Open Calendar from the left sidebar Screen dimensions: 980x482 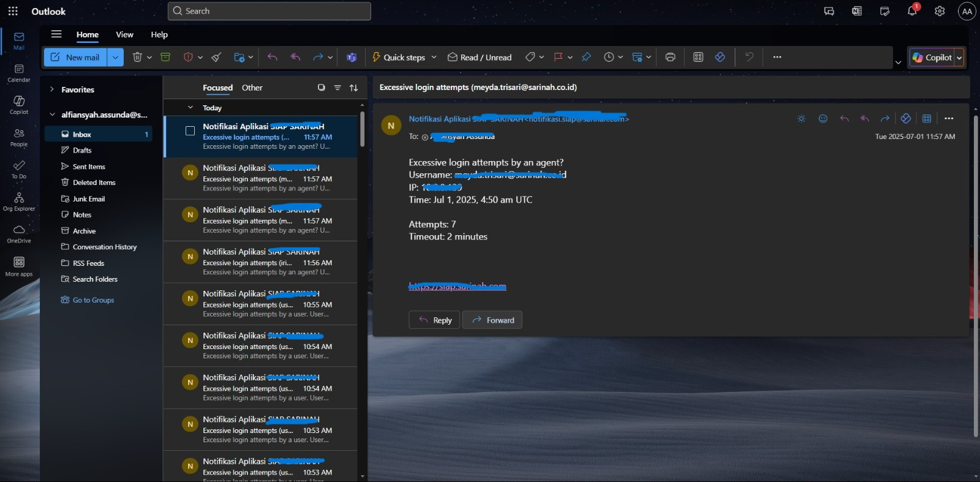[19, 73]
